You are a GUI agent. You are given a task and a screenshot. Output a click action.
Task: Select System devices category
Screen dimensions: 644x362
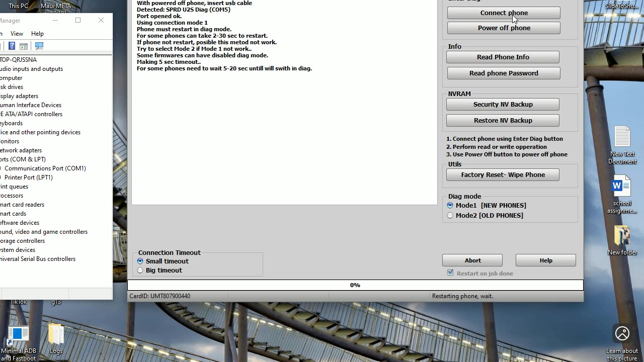[x=18, y=250]
